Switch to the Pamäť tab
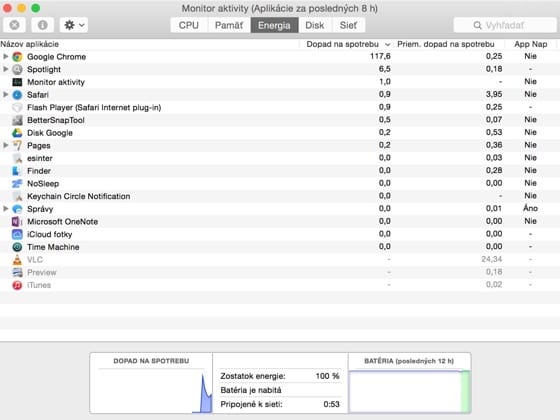The width and height of the screenshot is (560, 420). (229, 25)
